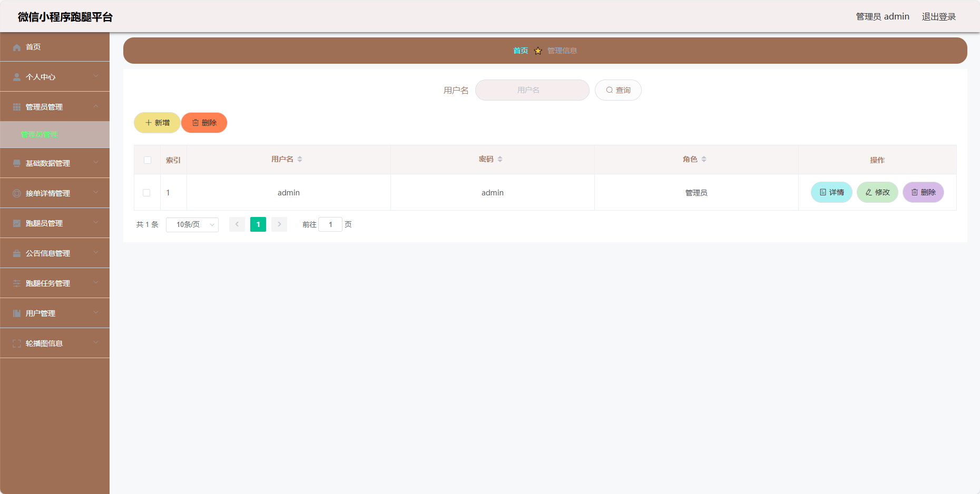Go to the previous page using the left arrow
The height and width of the screenshot is (494, 980).
pyautogui.click(x=237, y=224)
